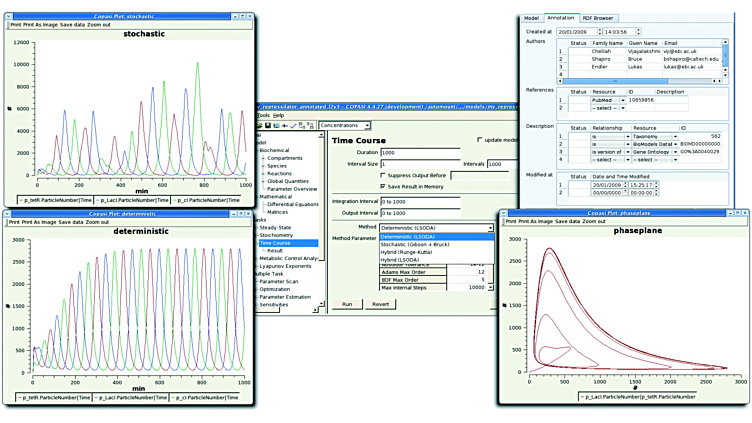Open the Method dropdown arrow
The height and width of the screenshot is (423, 752).
point(490,227)
